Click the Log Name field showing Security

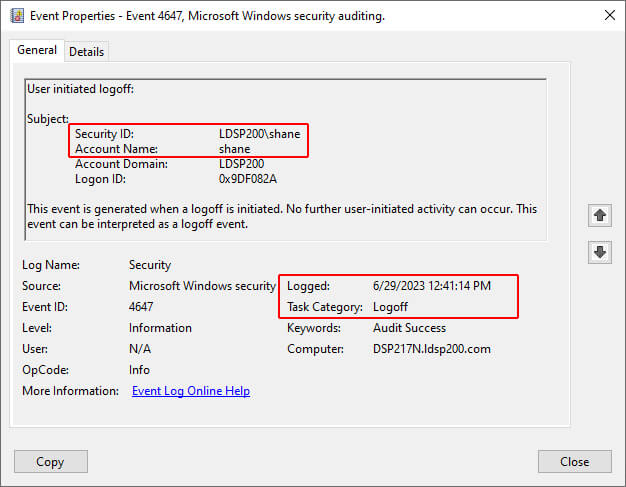click(150, 265)
